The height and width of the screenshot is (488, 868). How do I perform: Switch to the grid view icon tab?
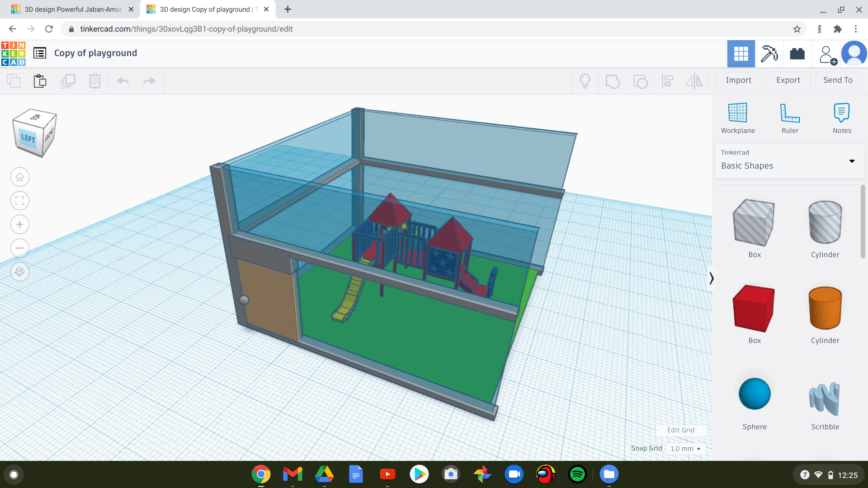pyautogui.click(x=741, y=53)
